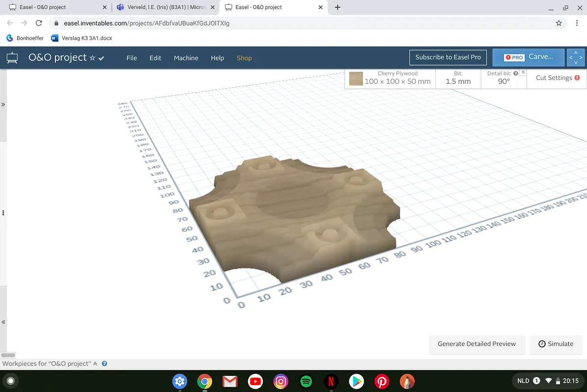
Task: Close the Detail bit with X icon
Action: [x=523, y=73]
